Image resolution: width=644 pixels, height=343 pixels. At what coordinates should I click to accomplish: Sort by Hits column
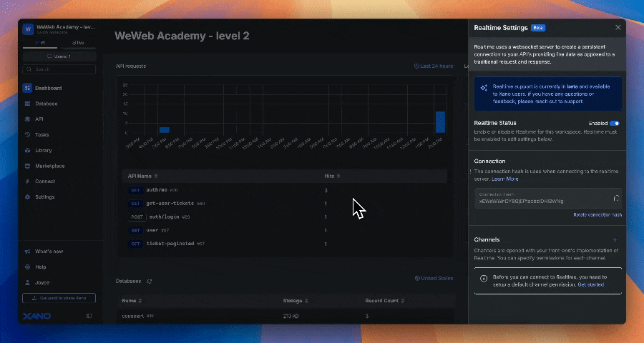[332, 176]
